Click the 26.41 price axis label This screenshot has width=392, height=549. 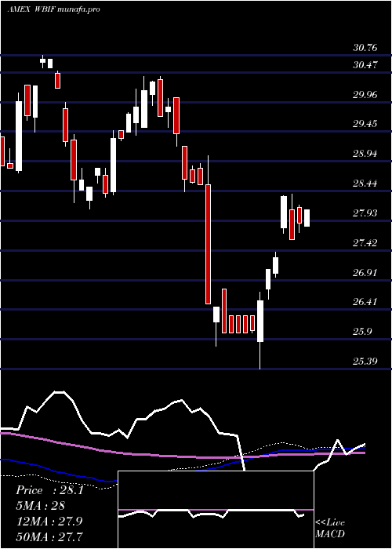[x=365, y=302]
